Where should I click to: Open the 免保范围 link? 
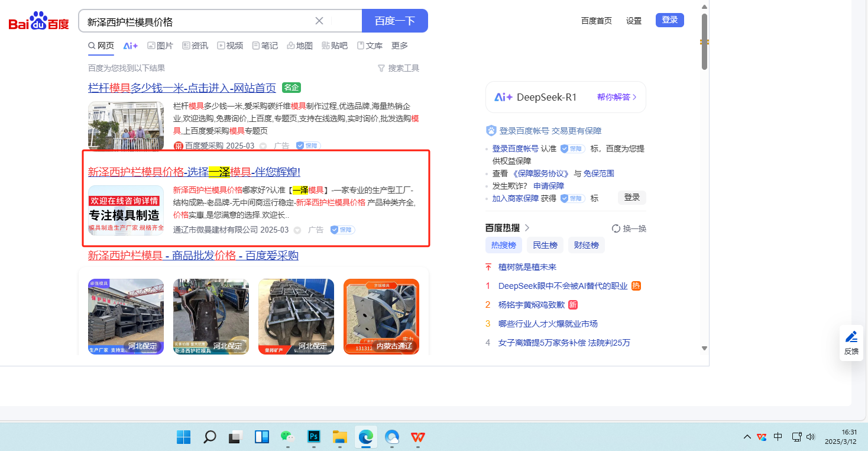599,173
